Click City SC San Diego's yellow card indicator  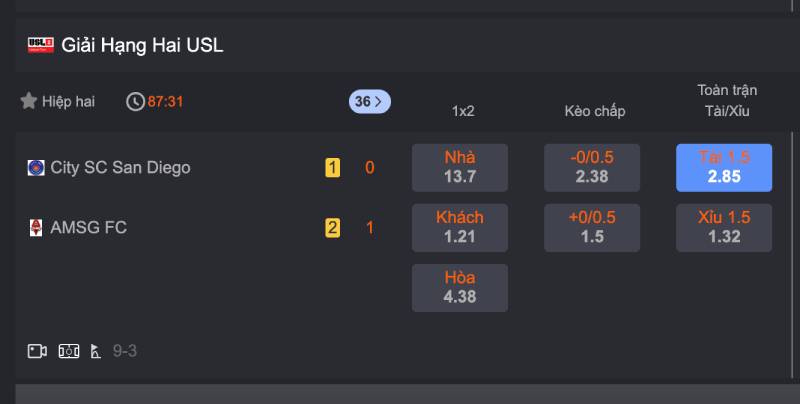pyautogui.click(x=333, y=167)
